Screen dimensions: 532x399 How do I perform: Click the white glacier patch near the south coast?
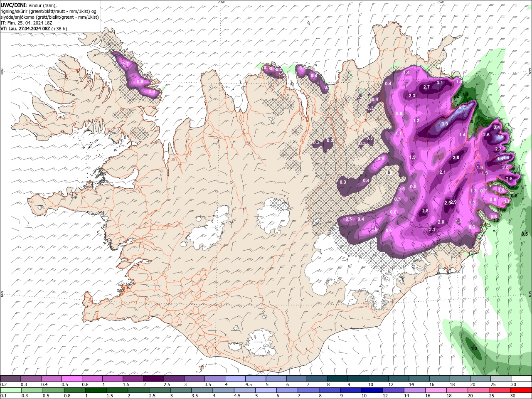(260, 343)
